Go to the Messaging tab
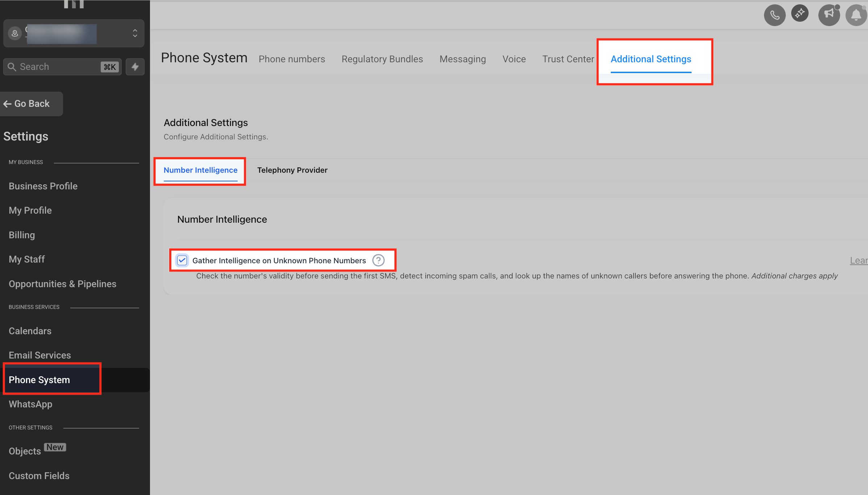 coord(462,59)
